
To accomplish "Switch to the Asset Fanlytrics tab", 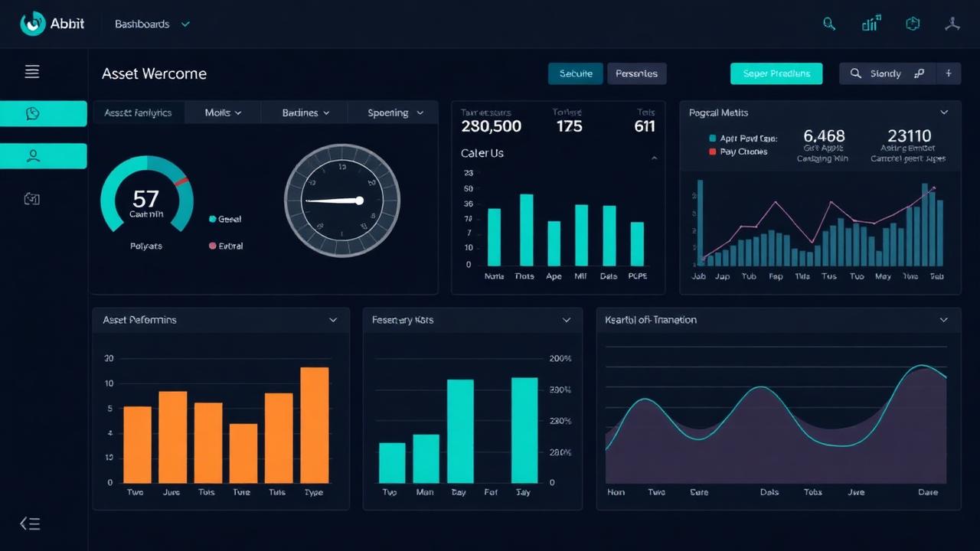I will click(x=139, y=112).
